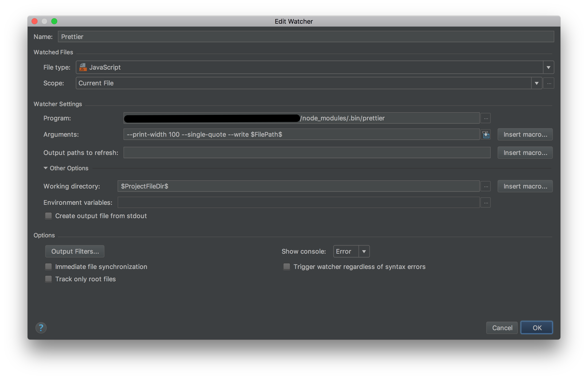Click the Scope ellipsis button
The height and width of the screenshot is (379, 588).
pos(549,83)
